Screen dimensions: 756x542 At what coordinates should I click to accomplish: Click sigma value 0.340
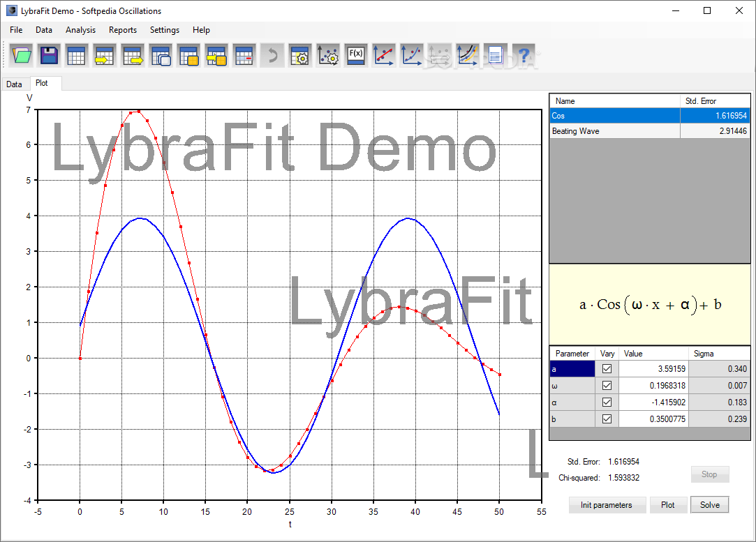720,368
